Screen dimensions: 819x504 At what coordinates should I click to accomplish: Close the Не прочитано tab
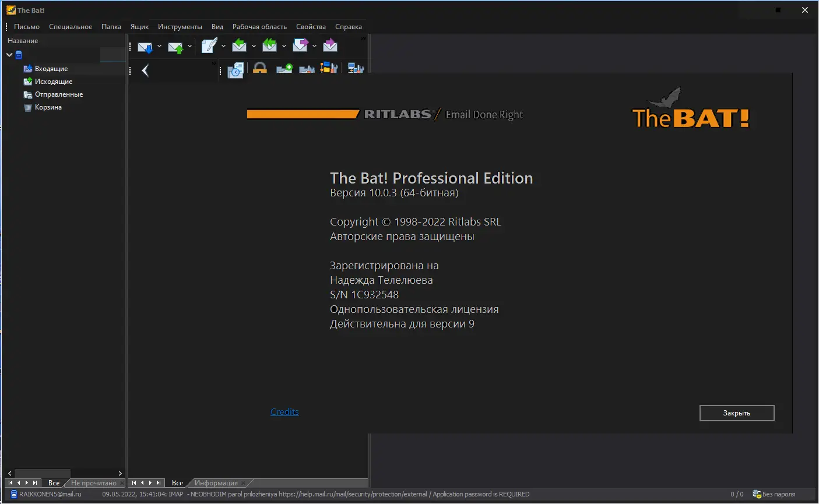122,483
